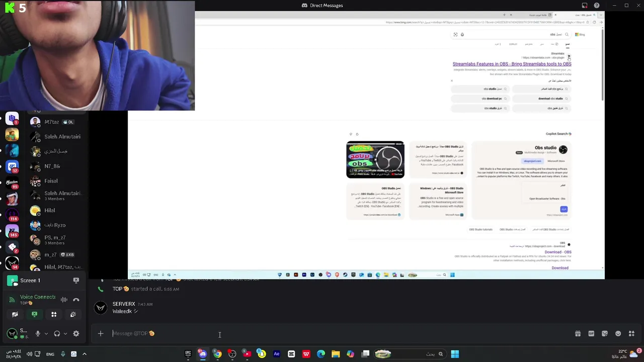This screenshot has width=644, height=362.
Task: Open WPS Office in taskbar
Action: 306,354
